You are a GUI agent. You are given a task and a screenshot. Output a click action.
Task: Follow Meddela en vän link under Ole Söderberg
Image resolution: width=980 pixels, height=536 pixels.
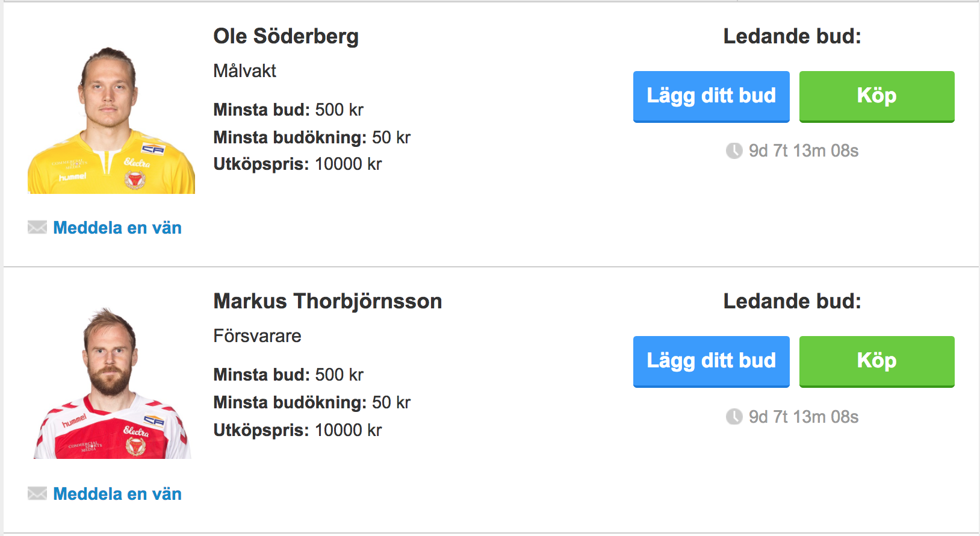point(117,228)
